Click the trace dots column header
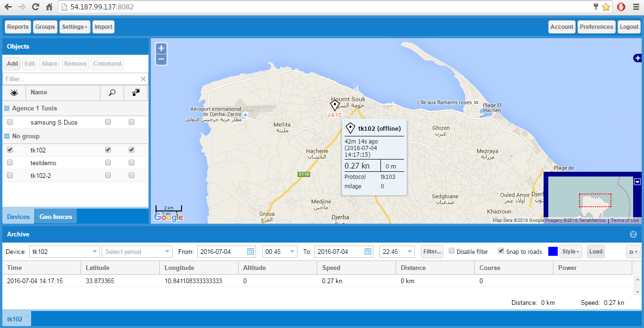This screenshot has height=328, width=644. [x=136, y=93]
